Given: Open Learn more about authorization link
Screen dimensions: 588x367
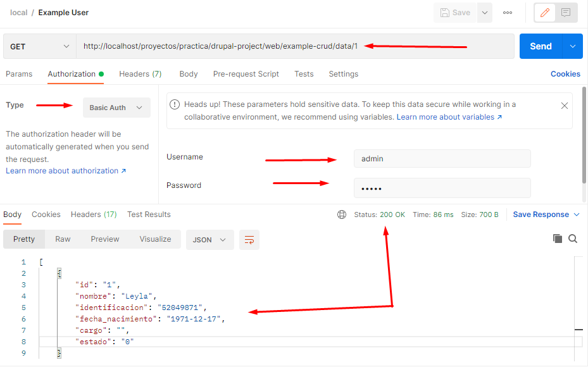Looking at the screenshot, I should click(66, 171).
